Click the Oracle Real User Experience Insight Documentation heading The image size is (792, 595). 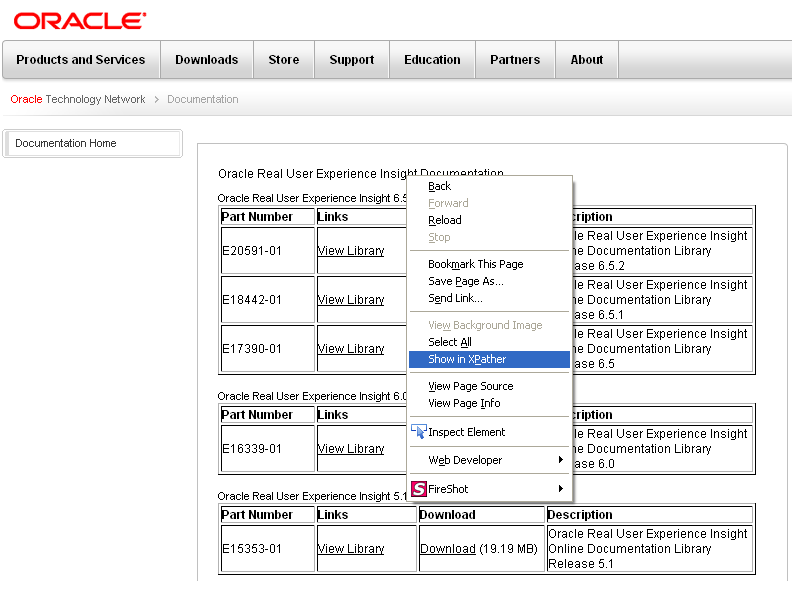tap(361, 174)
